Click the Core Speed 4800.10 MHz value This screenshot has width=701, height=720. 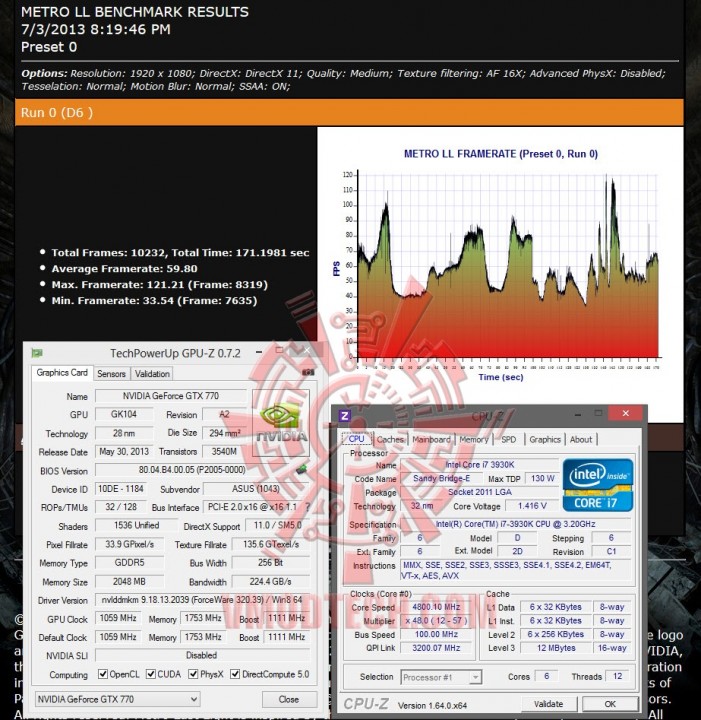435,607
